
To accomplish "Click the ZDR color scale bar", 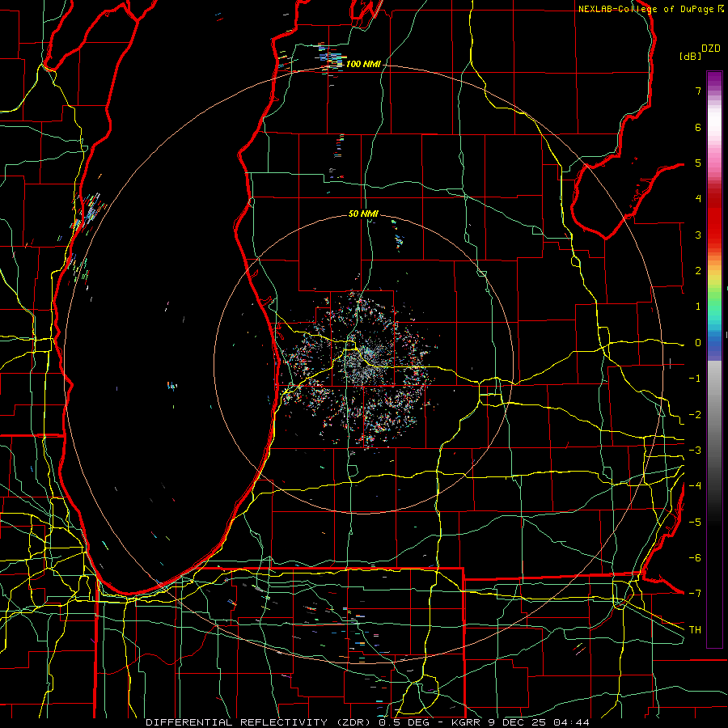I will pos(714,359).
